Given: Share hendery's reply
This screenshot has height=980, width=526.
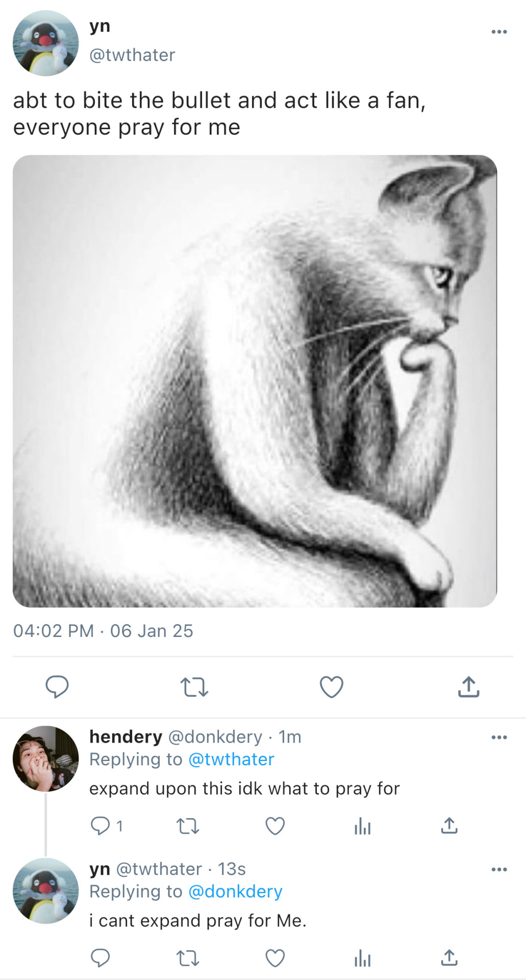Looking at the screenshot, I should pos(449,826).
